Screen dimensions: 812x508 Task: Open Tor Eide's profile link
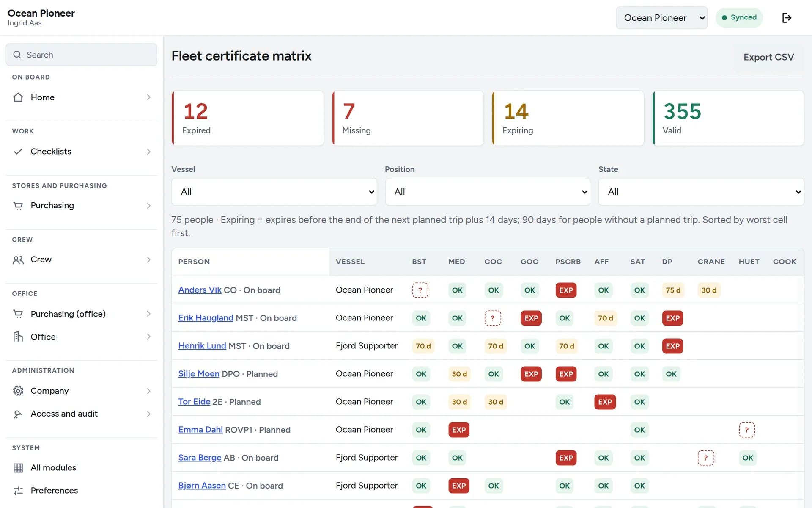coord(194,402)
